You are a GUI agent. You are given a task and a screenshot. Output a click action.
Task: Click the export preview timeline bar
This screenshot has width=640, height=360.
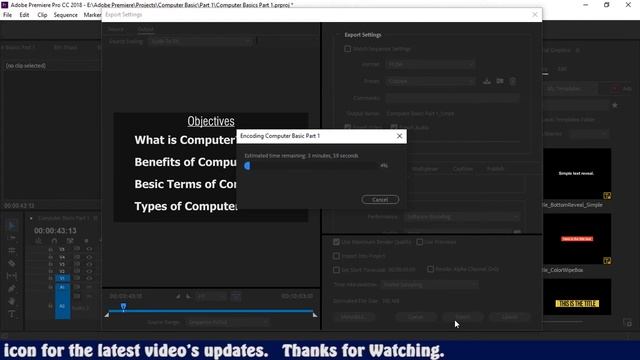[211, 311]
